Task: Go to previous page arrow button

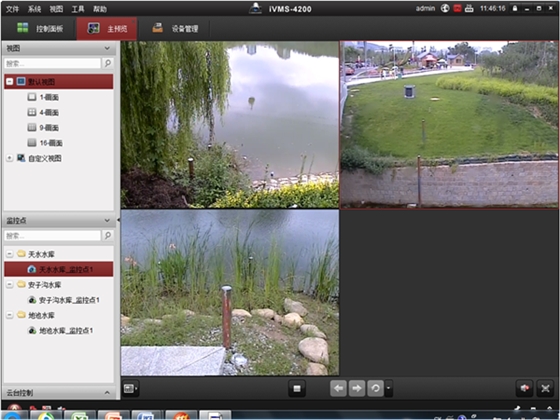Action: [339, 388]
